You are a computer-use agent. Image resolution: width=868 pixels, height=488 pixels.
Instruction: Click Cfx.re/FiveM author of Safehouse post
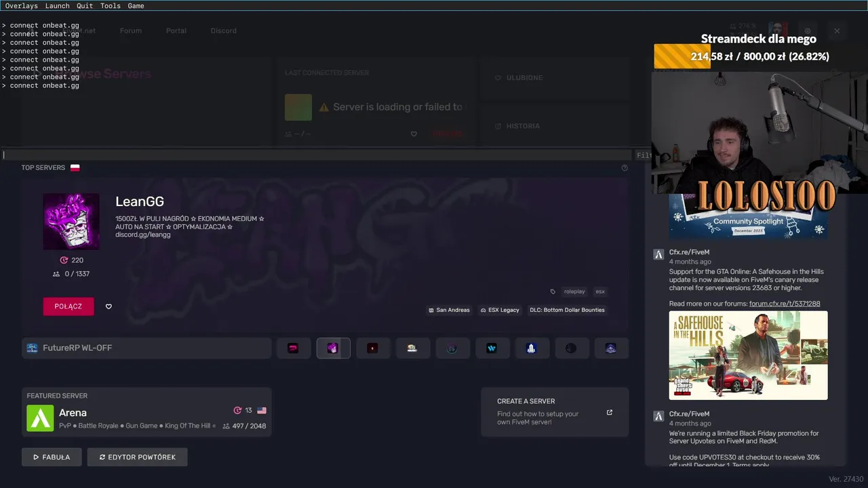(689, 252)
